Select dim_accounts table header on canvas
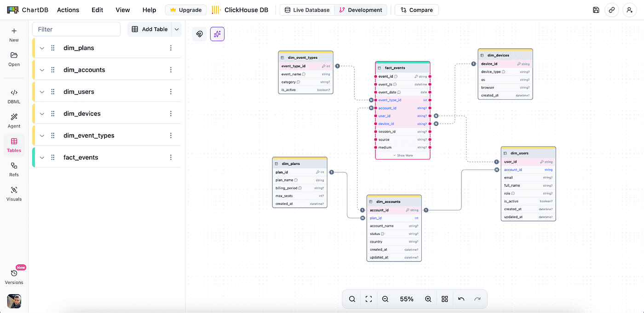 coord(394,201)
